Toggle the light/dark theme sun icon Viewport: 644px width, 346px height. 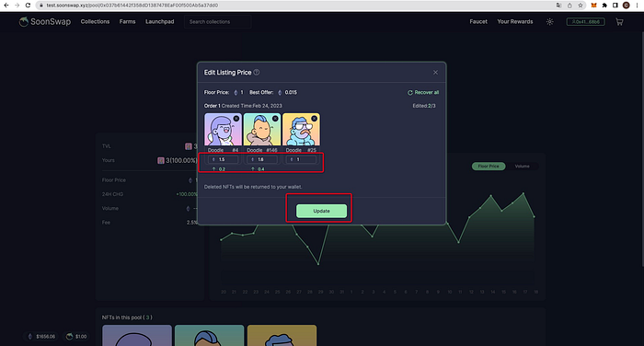(x=549, y=22)
